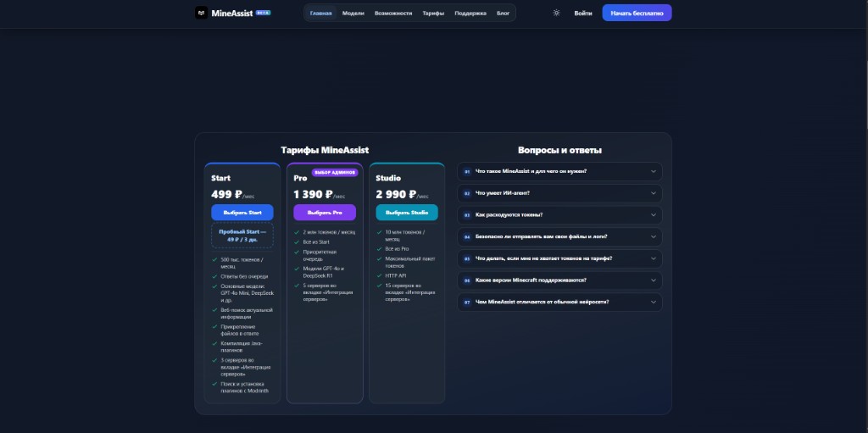
Task: Expand 'Что такое MineAssist и для чего он нужен?'
Action: [x=559, y=171]
